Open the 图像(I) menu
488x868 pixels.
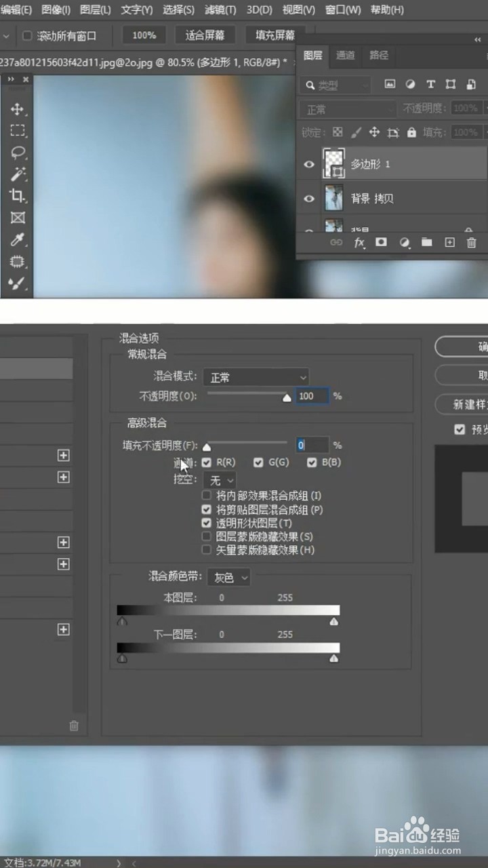coord(56,10)
